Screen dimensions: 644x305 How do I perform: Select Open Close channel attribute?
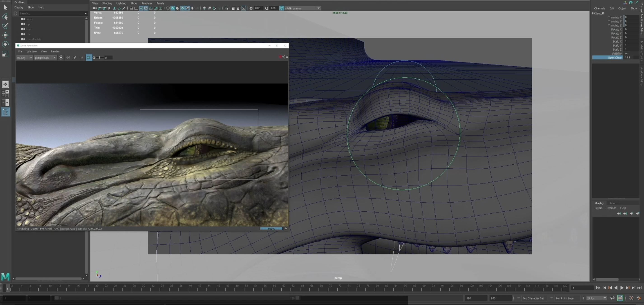click(607, 58)
